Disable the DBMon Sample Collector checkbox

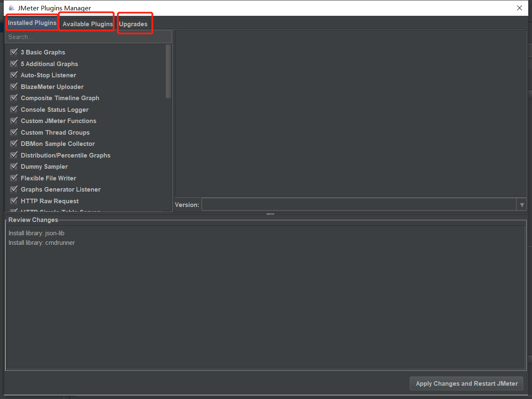(x=14, y=143)
